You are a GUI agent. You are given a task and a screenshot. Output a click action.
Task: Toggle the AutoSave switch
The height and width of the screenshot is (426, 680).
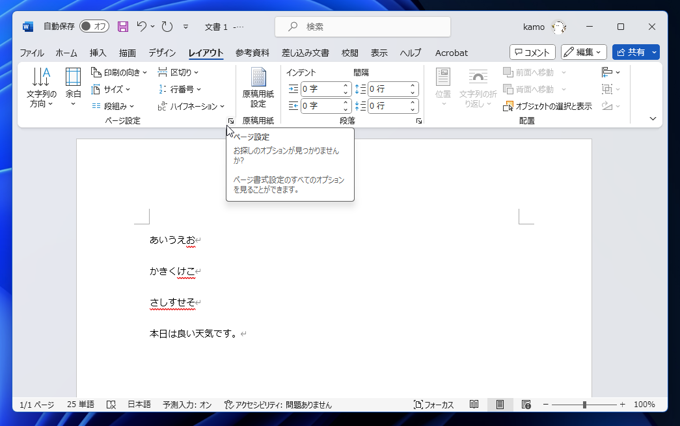94,26
